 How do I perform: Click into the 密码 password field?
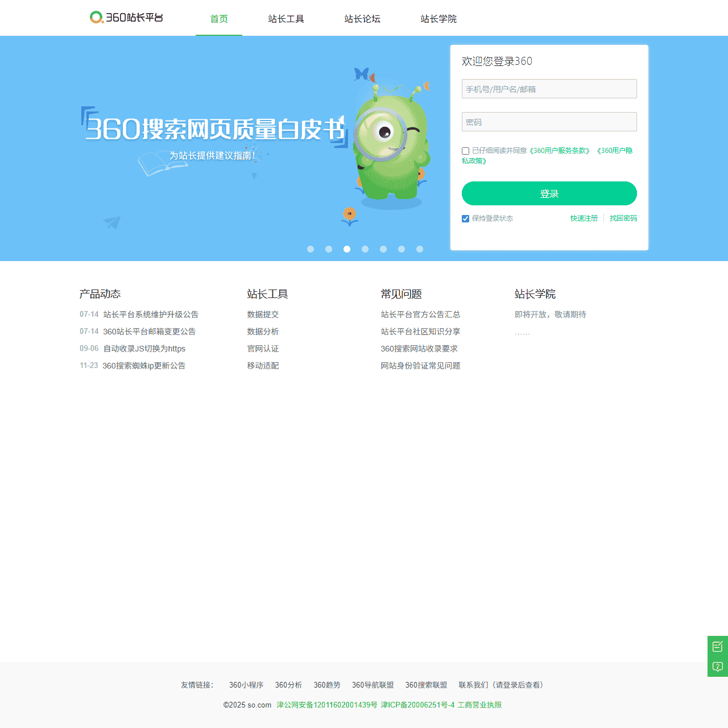[549, 122]
